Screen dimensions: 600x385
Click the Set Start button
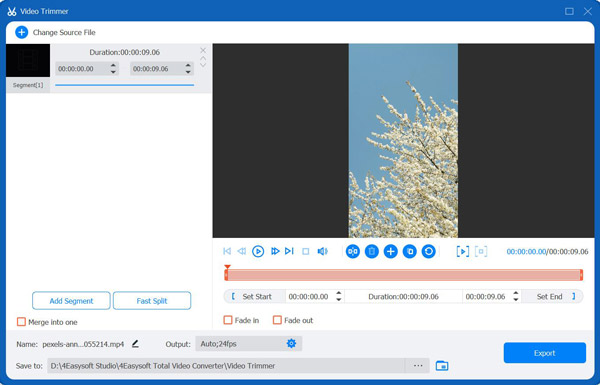pyautogui.click(x=254, y=297)
